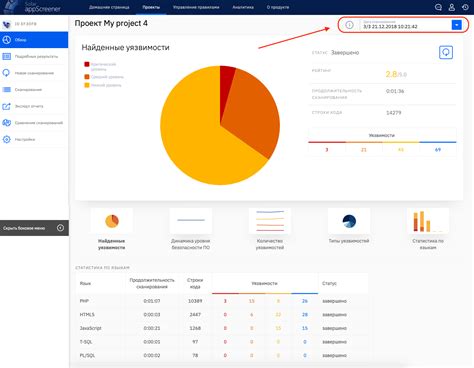The width and height of the screenshot is (474, 368).
Task: Click the Solar appScreener logo
Action: coord(32,7)
